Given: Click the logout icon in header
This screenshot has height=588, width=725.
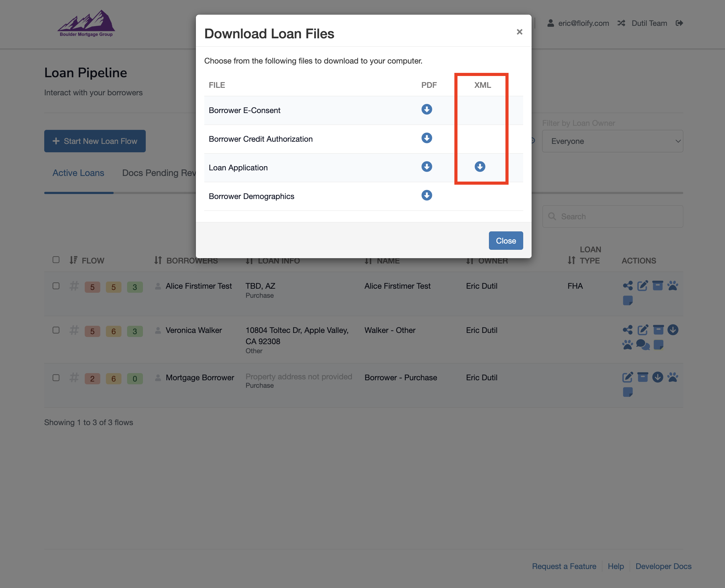Looking at the screenshot, I should coord(679,23).
